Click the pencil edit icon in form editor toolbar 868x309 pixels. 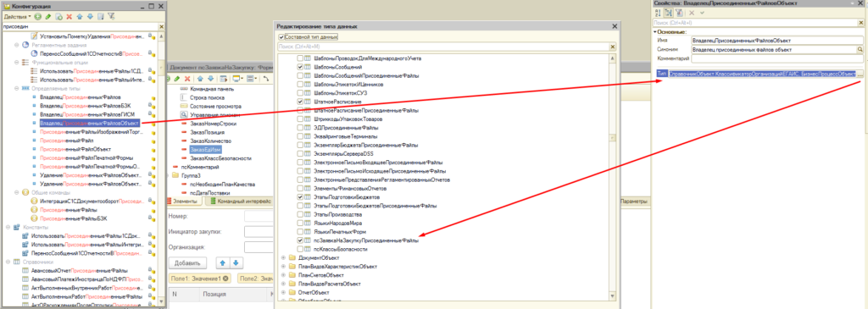click(177, 79)
